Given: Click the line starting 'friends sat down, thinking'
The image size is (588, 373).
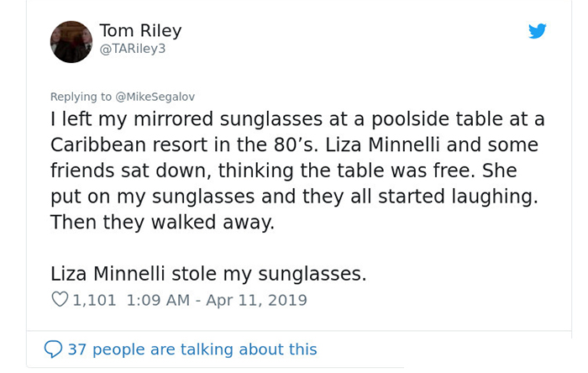Looking at the screenshot, I should 284,171.
